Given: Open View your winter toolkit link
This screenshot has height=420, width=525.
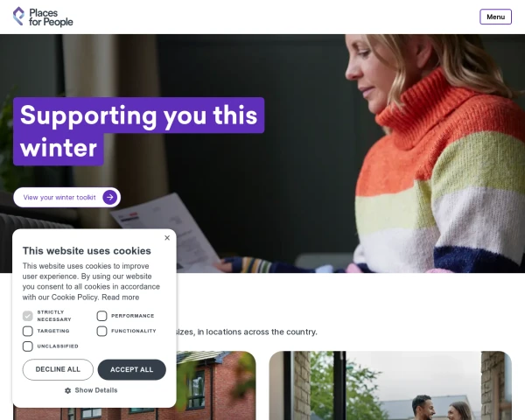Looking at the screenshot, I should pyautogui.click(x=67, y=197).
